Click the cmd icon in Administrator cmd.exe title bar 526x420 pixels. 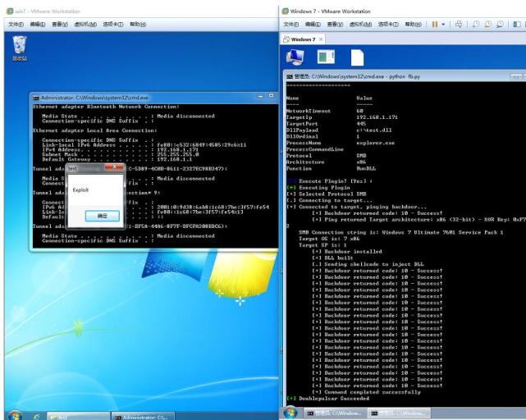point(36,98)
